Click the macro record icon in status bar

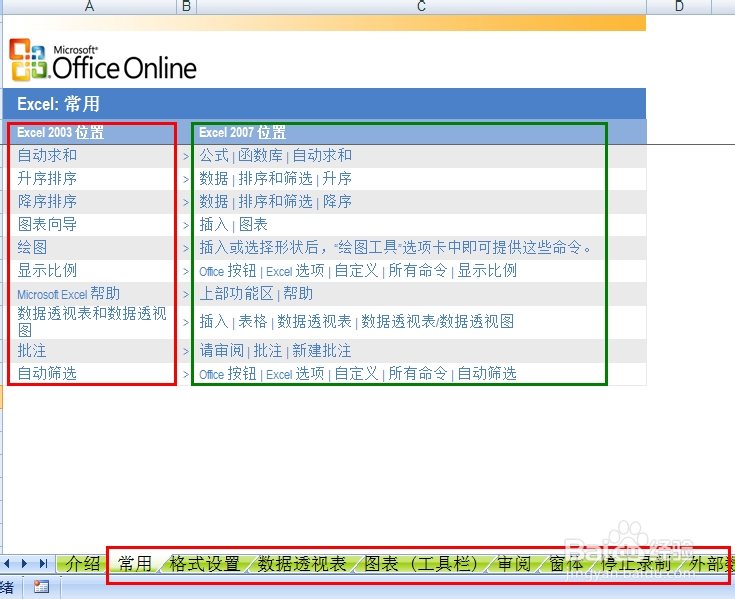tap(41, 587)
